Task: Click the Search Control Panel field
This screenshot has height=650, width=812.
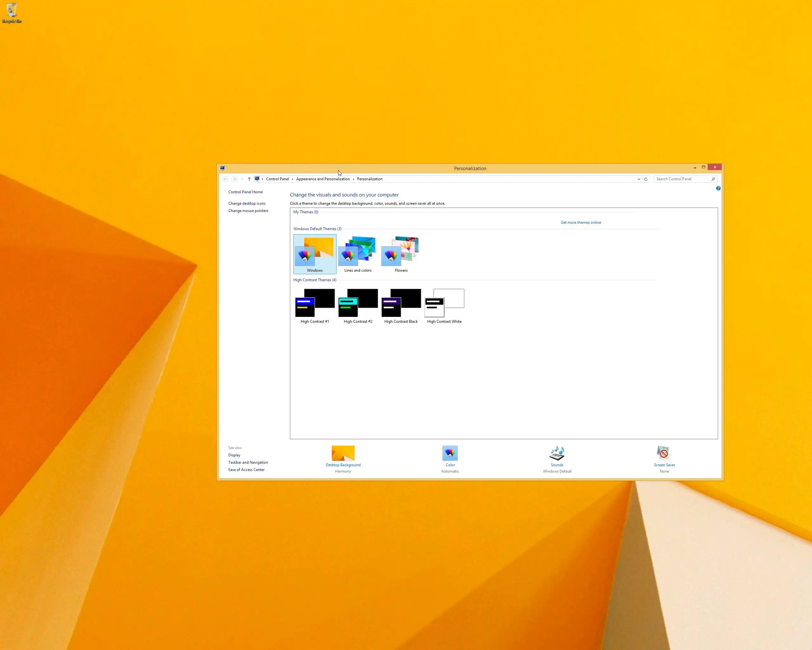Action: point(681,179)
